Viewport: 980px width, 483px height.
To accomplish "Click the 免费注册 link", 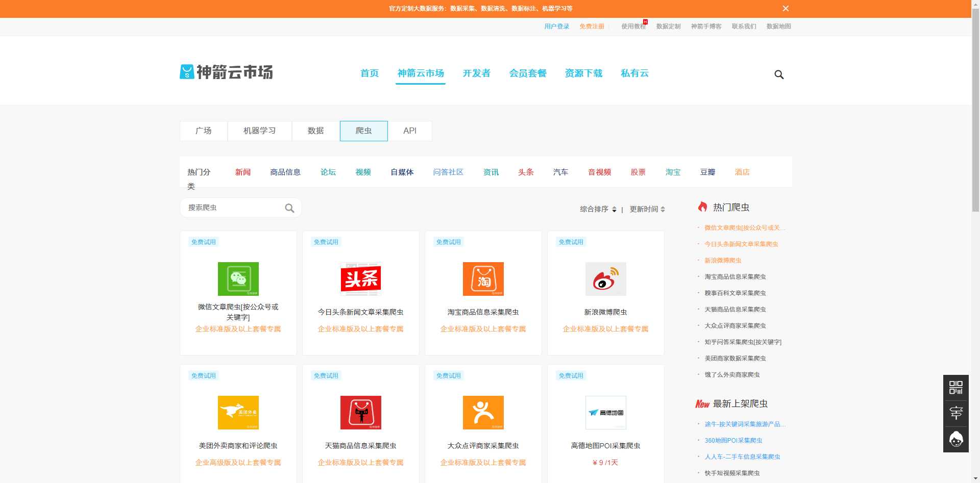I will [x=592, y=27].
